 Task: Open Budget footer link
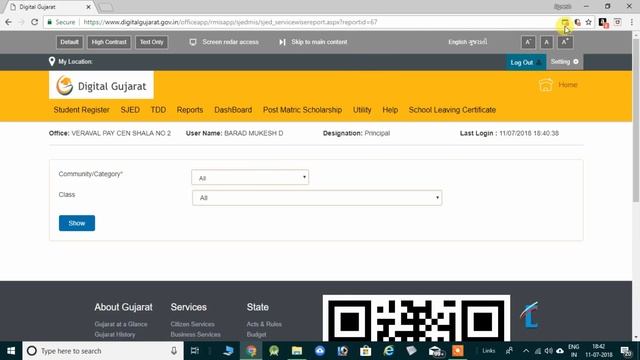(256, 334)
